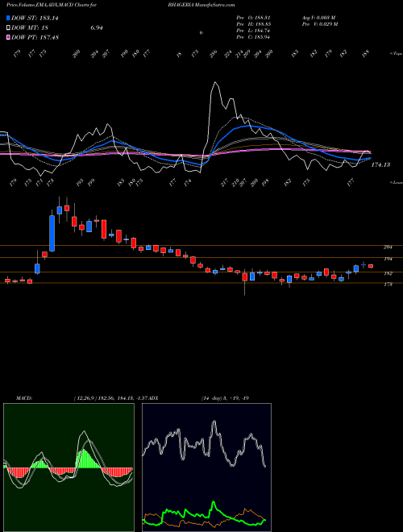Screen dimensions: 403x532
Task: Click the last red candlestick on the right
Action: (x=371, y=266)
